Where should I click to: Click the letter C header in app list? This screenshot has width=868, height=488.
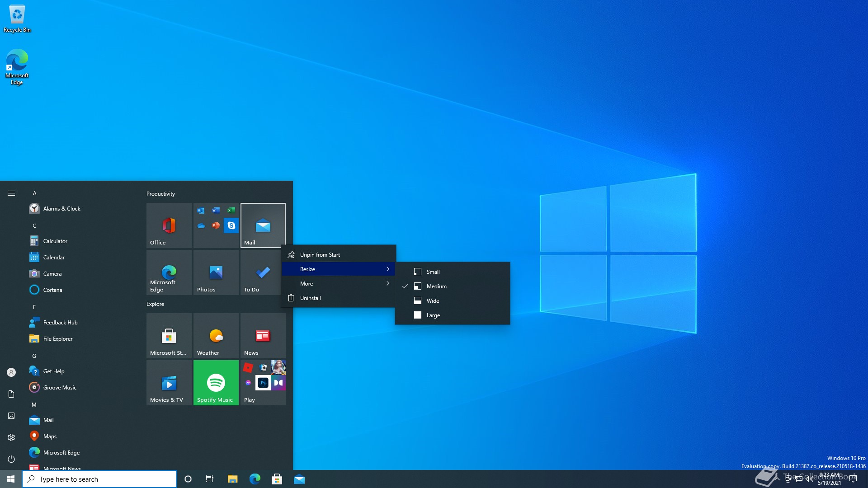[34, 226]
